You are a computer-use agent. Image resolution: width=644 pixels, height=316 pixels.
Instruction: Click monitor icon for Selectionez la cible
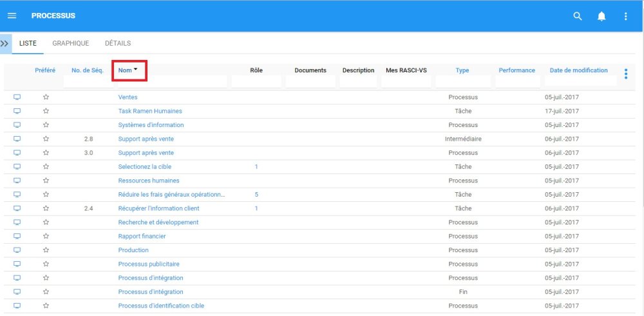pyautogui.click(x=17, y=166)
